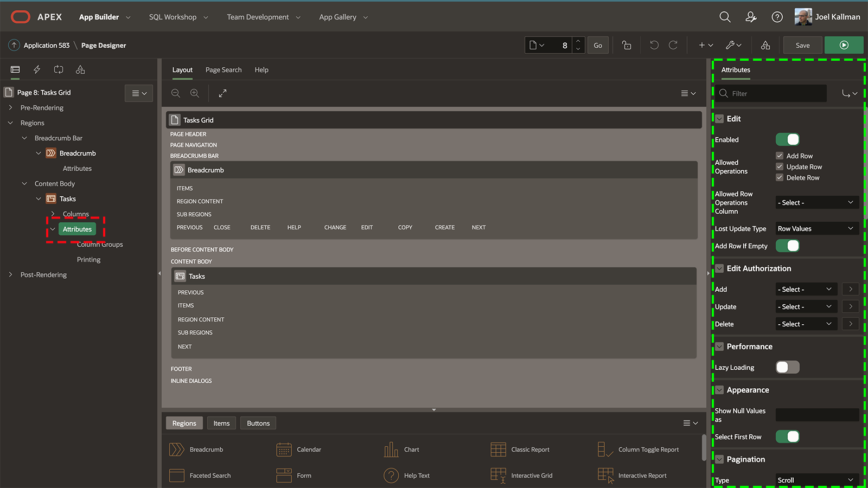Image resolution: width=868 pixels, height=488 pixels.
Task: Click the Page Shared Components icon
Action: pos(80,69)
